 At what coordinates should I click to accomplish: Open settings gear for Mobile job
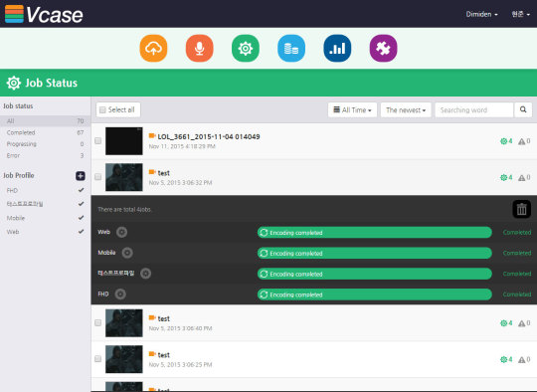pos(127,253)
